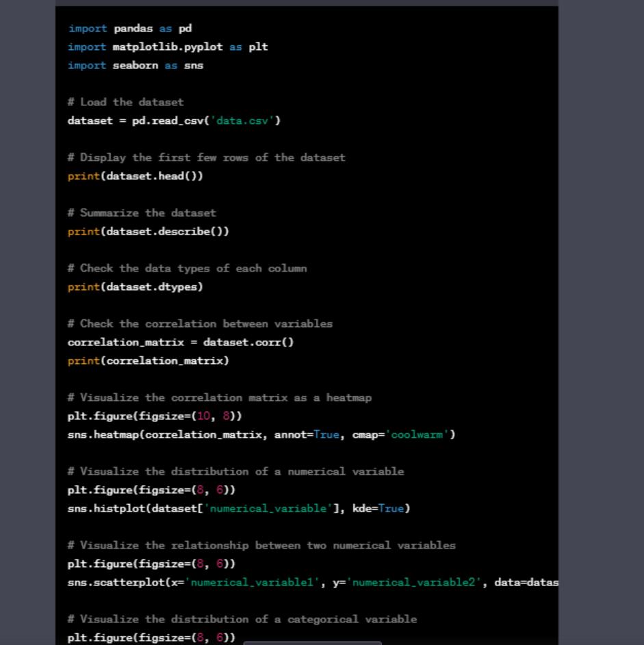Click the comment 'distribution of a numerical variable'

tap(236, 471)
